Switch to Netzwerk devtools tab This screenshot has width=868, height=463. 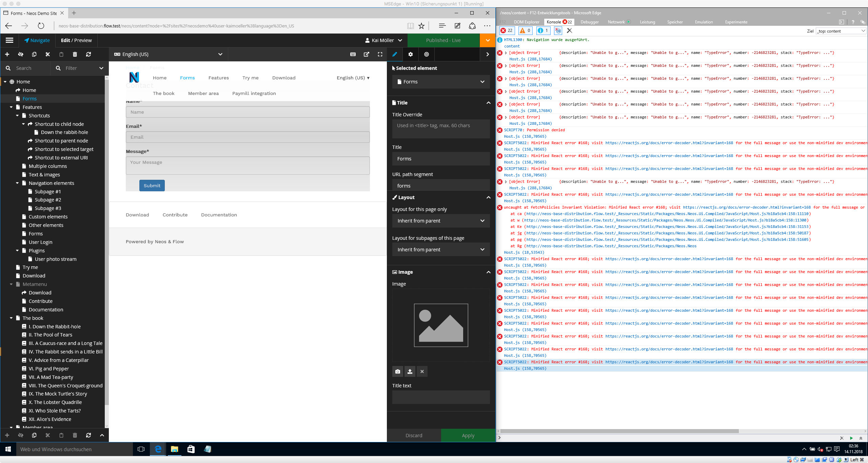616,22
